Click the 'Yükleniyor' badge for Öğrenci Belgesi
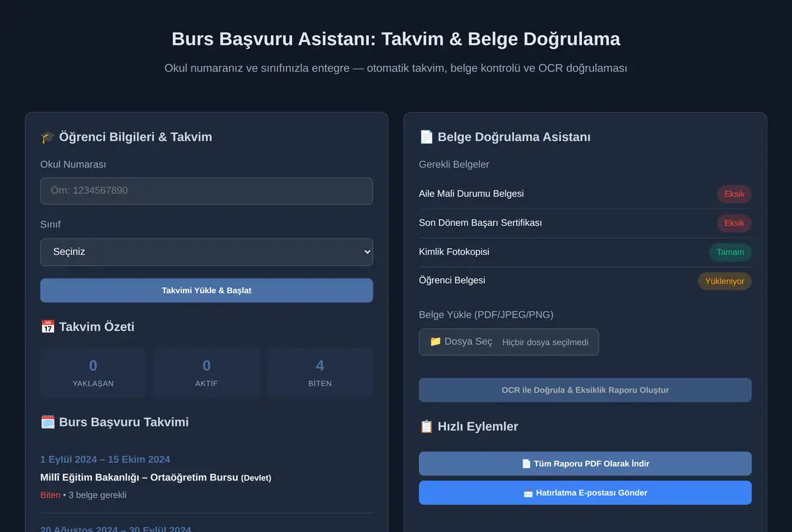The image size is (792, 532). 725,281
